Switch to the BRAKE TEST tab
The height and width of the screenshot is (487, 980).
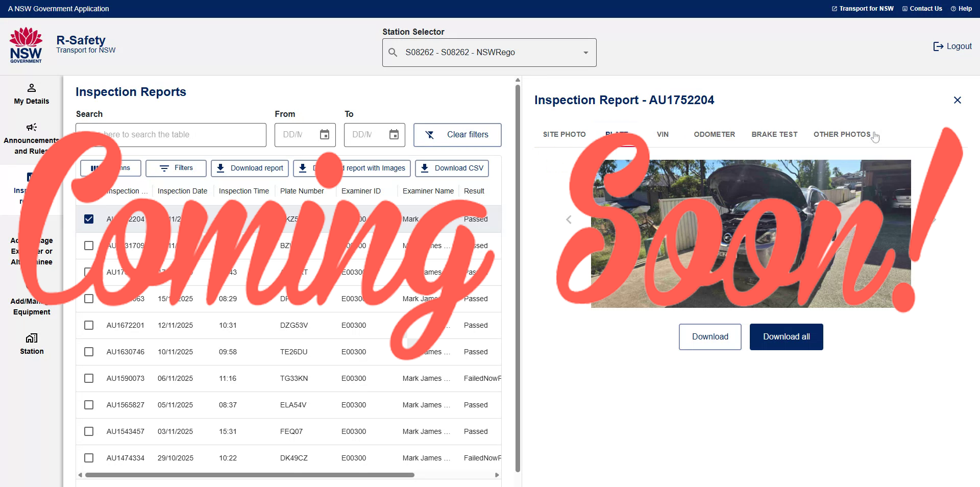[x=774, y=134]
